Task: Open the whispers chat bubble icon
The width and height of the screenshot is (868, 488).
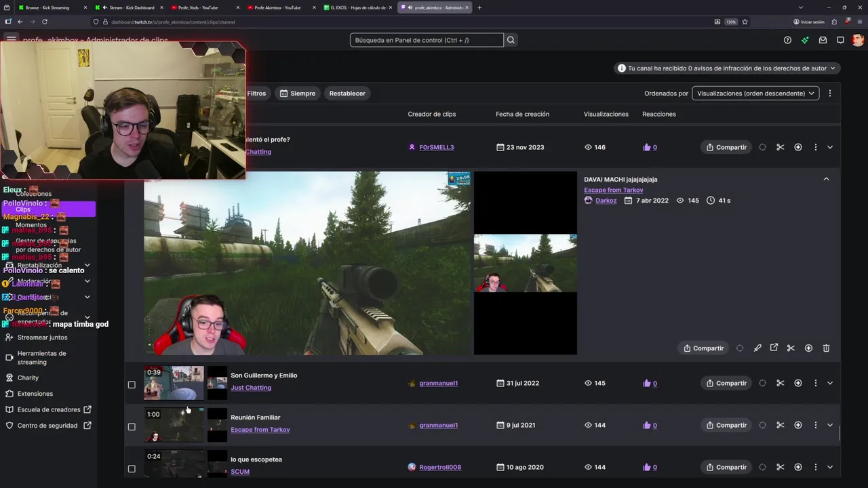Action: (x=840, y=40)
